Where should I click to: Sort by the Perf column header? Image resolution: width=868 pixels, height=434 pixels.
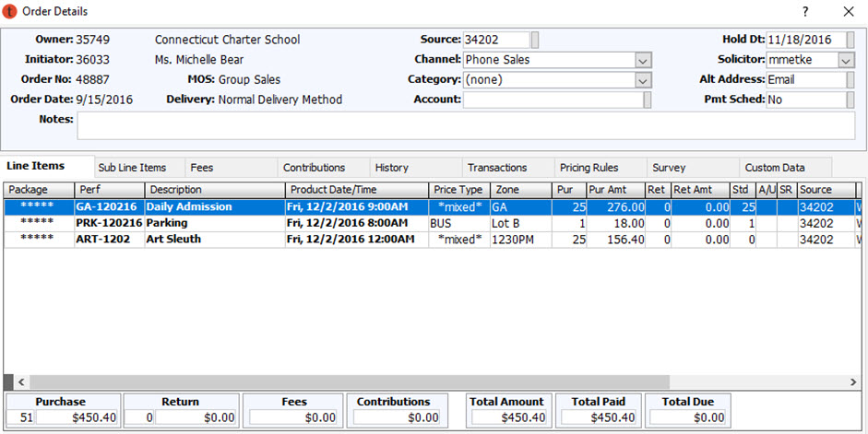click(110, 190)
